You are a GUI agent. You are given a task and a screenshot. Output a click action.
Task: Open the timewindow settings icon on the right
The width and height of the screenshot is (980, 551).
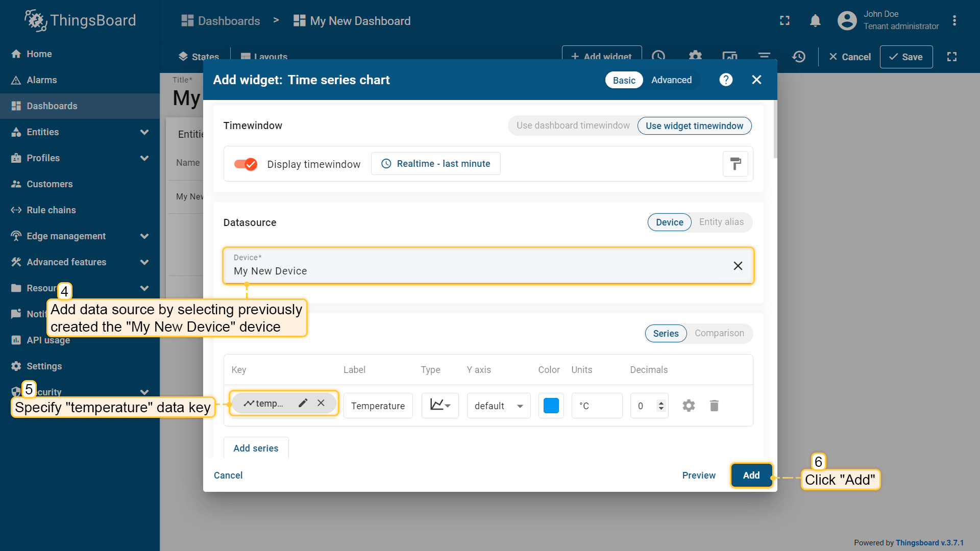click(x=735, y=163)
